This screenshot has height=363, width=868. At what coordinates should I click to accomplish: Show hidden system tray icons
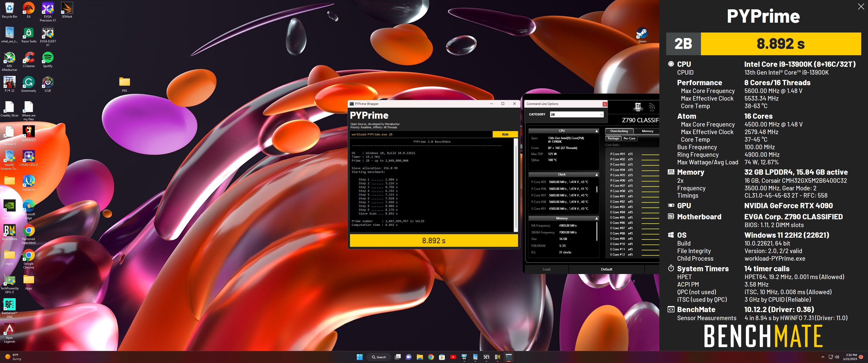coord(823,357)
